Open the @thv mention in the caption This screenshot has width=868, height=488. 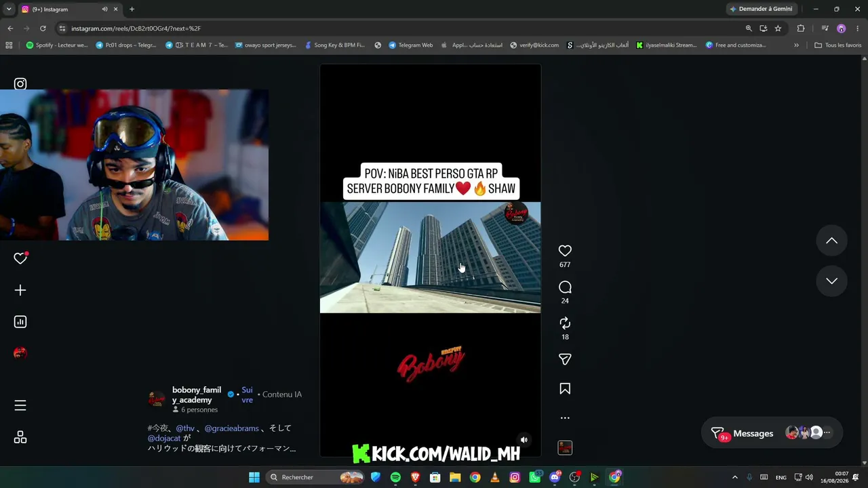(x=185, y=428)
